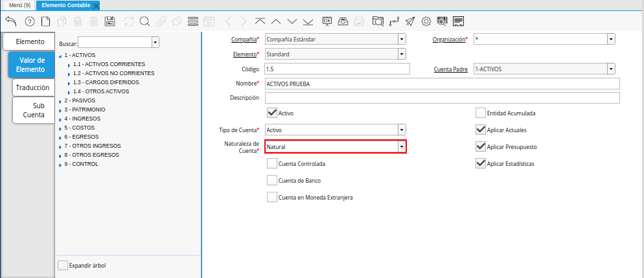The width and height of the screenshot is (644, 278).
Task: Expand the 1.1 - ACTIVOS CORRIENTES node
Action: tap(69, 65)
